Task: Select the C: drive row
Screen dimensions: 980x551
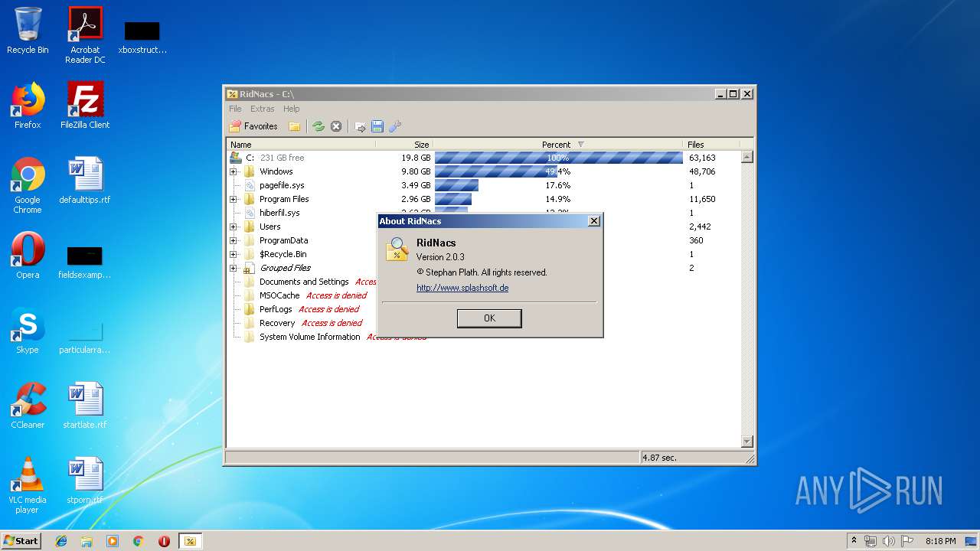Action: click(484, 158)
